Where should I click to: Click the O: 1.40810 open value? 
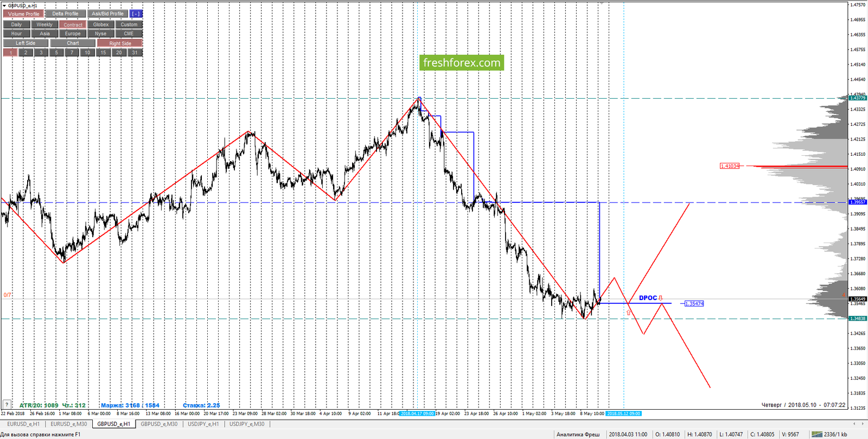point(667,434)
